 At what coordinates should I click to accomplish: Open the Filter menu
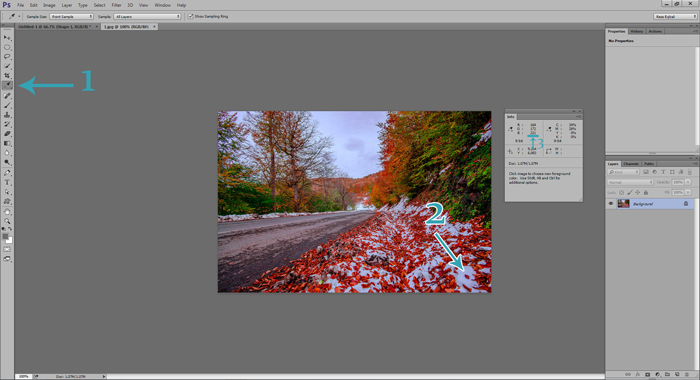tap(117, 5)
